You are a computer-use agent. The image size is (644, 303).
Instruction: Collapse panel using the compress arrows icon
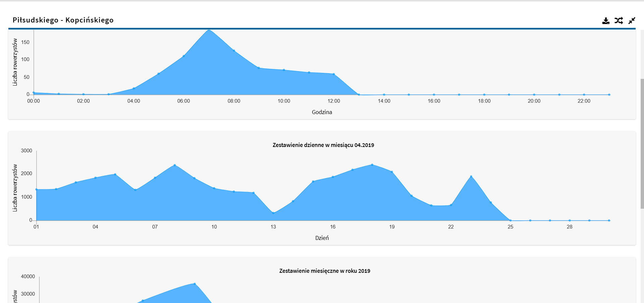click(x=632, y=21)
